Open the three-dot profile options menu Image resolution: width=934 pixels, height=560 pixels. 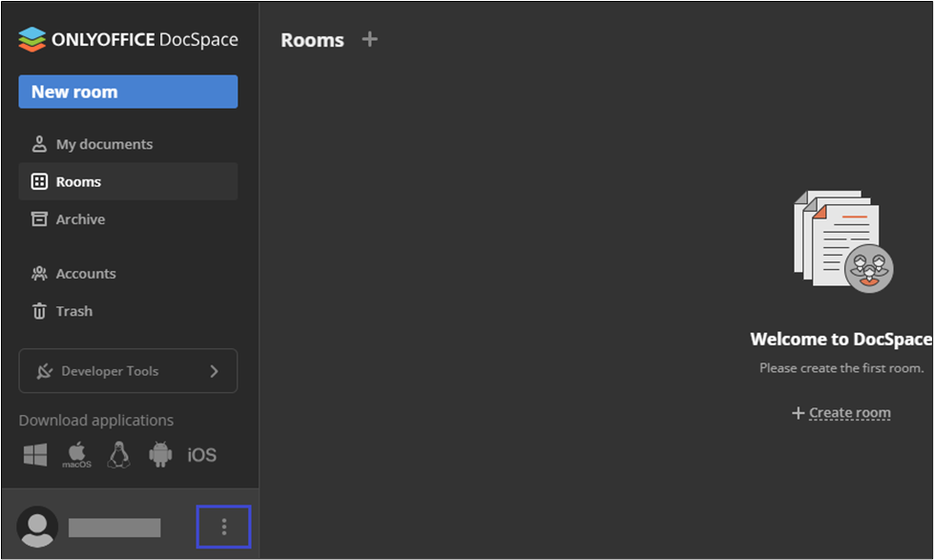(x=223, y=527)
